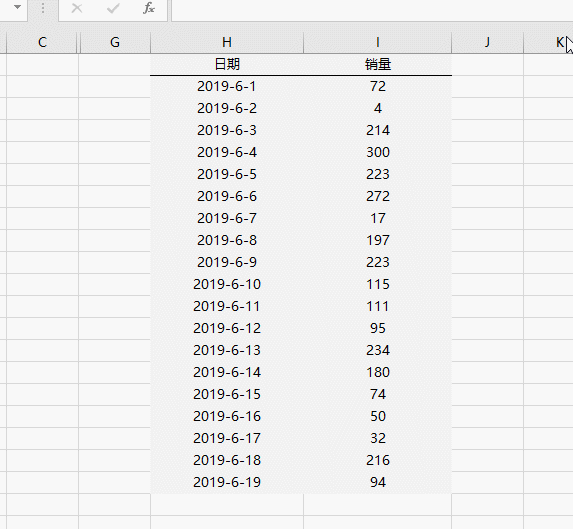Click the formula bar three-dot resize handle

point(43,8)
